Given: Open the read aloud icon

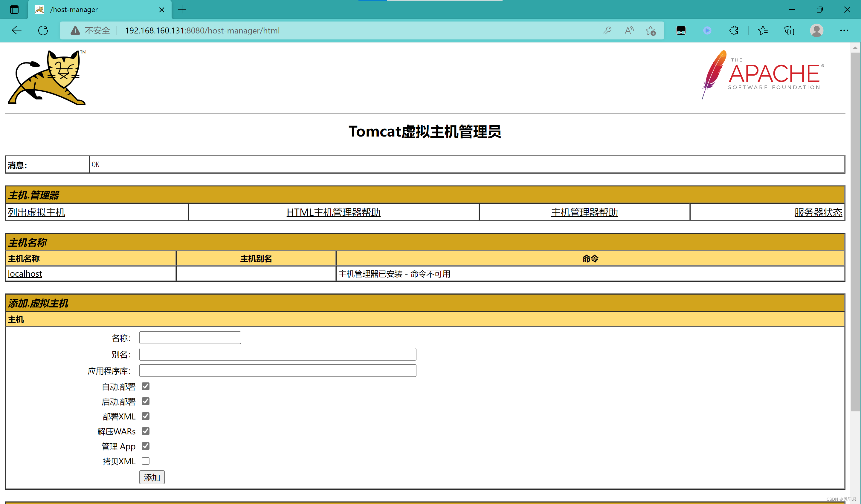Looking at the screenshot, I should 629,30.
